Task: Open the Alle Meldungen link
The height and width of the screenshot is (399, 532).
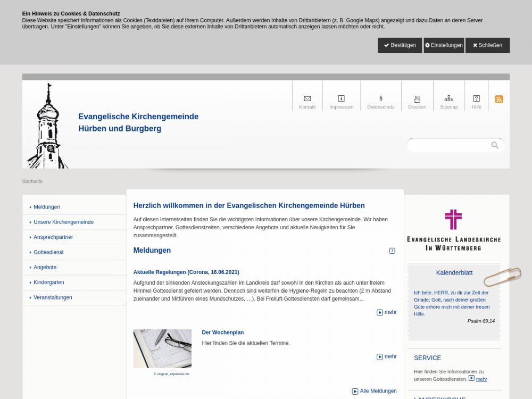Action: [x=378, y=391]
